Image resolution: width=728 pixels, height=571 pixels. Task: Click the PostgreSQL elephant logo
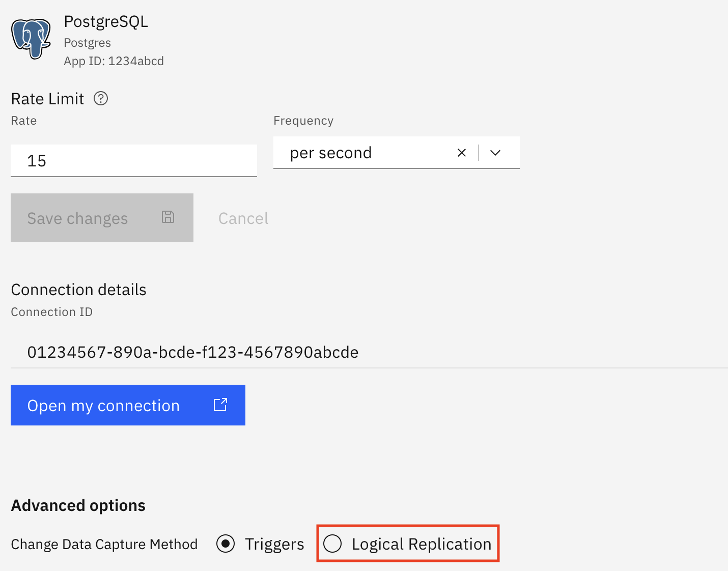pyautogui.click(x=31, y=39)
